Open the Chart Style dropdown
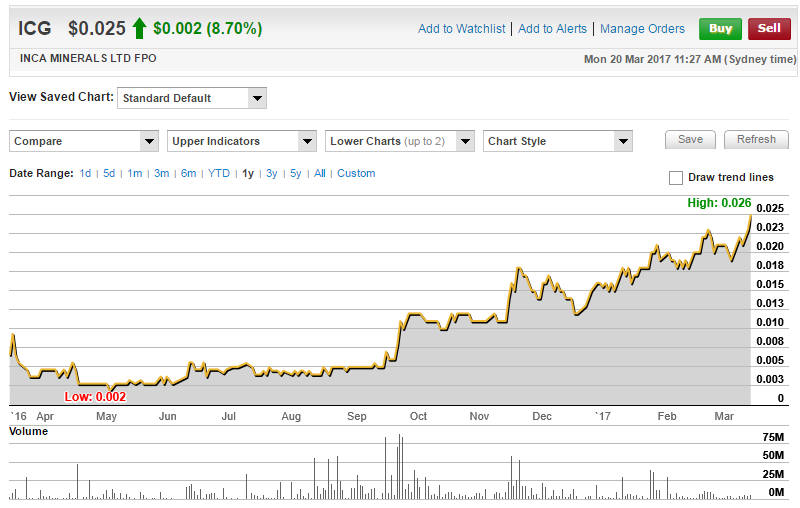 (x=557, y=141)
